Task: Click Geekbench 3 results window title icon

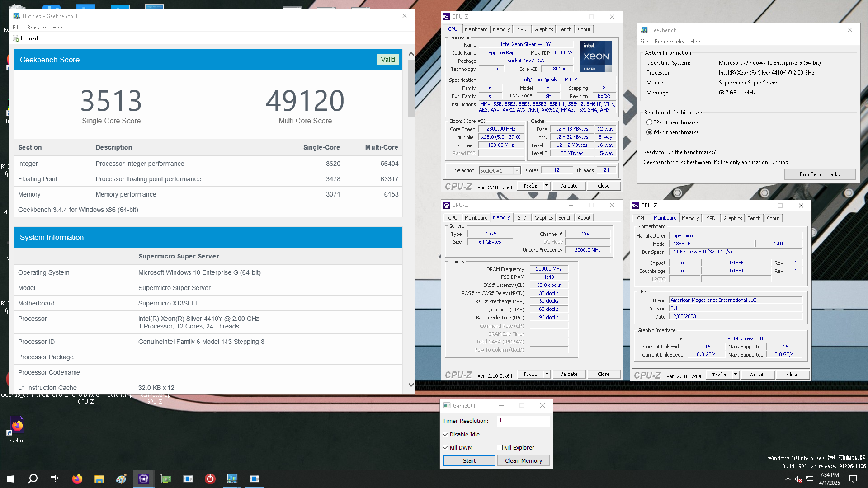Action: pos(17,16)
